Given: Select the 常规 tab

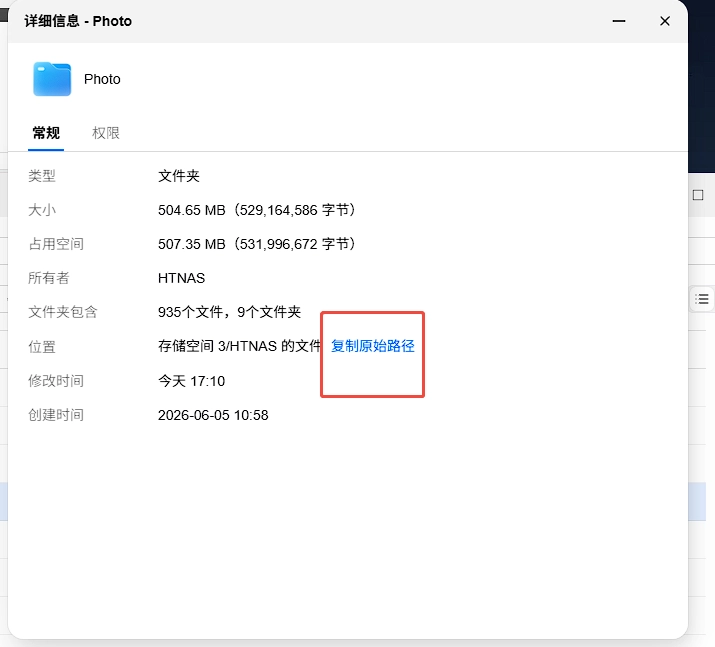Looking at the screenshot, I should click(46, 133).
